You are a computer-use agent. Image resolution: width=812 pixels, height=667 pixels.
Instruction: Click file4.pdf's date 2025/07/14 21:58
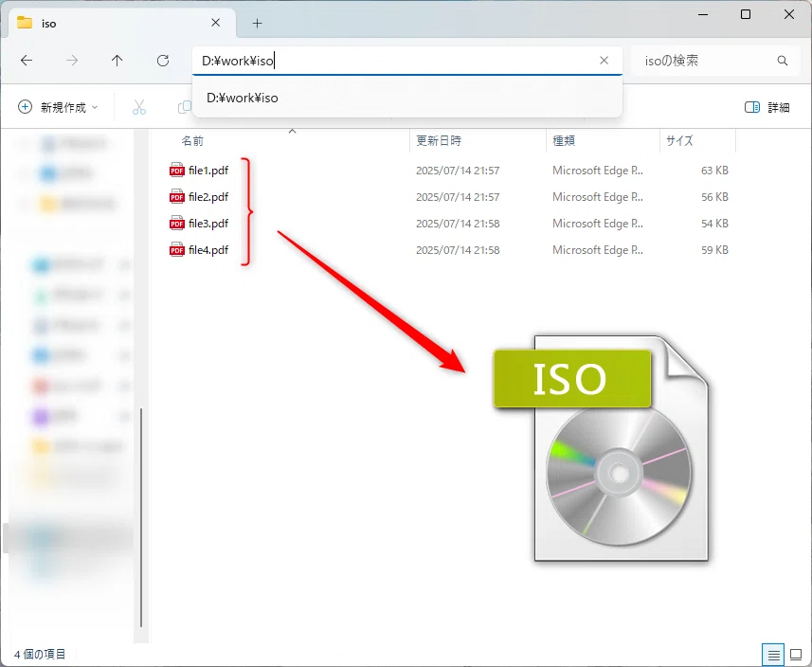point(458,249)
